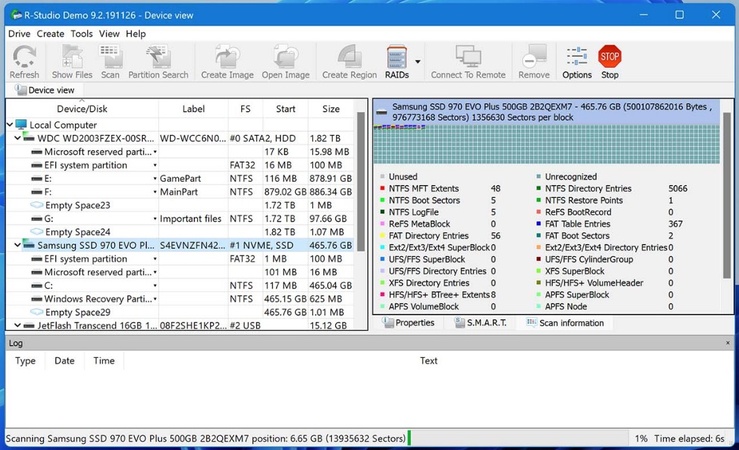Screen dimensions: 739x450
Task: Click the Samsung SSD scan info header
Action: point(547,112)
